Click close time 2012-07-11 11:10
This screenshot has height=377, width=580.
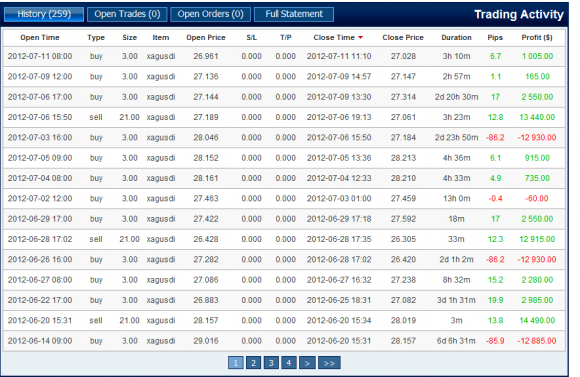[x=339, y=57]
